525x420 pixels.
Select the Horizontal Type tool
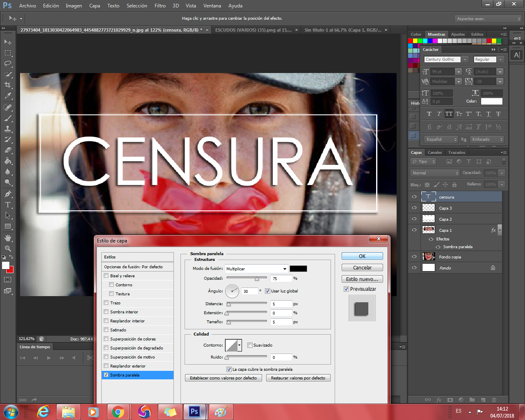coord(8,205)
